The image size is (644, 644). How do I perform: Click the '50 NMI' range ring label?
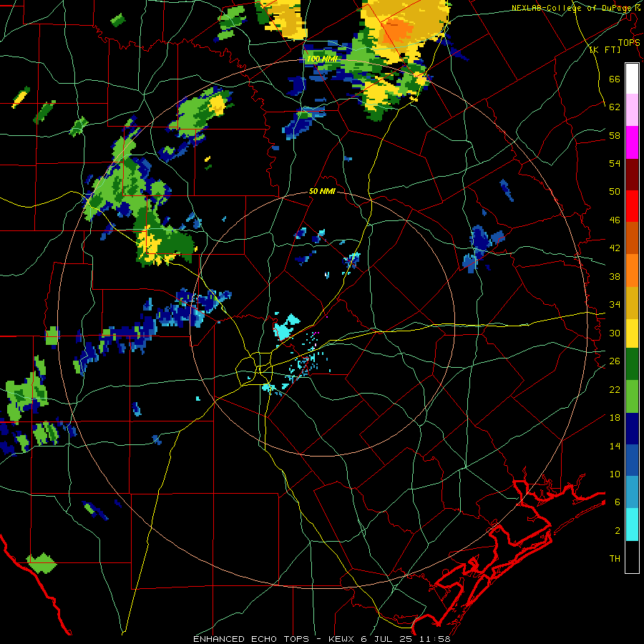[322, 191]
